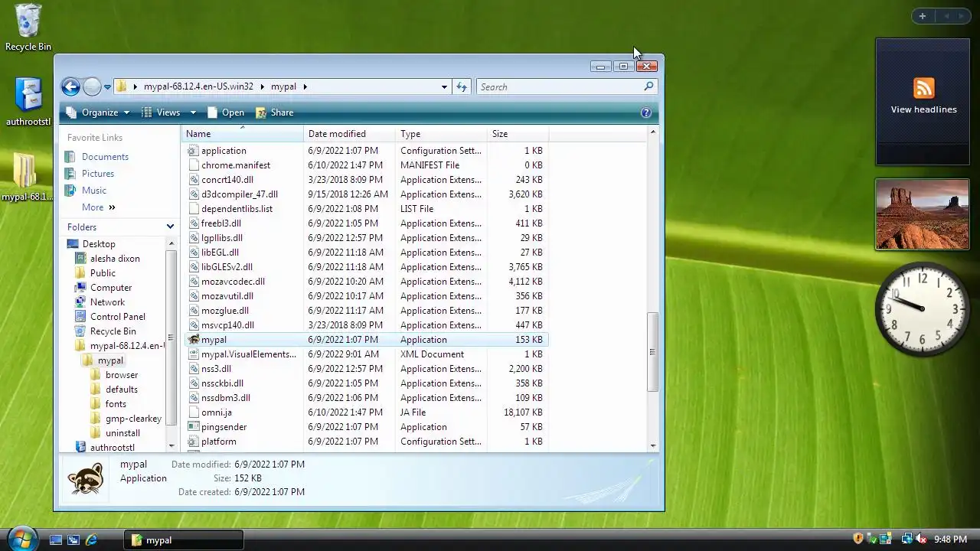Select defaults folder in tree
The height and width of the screenshot is (551, 980).
(x=122, y=390)
